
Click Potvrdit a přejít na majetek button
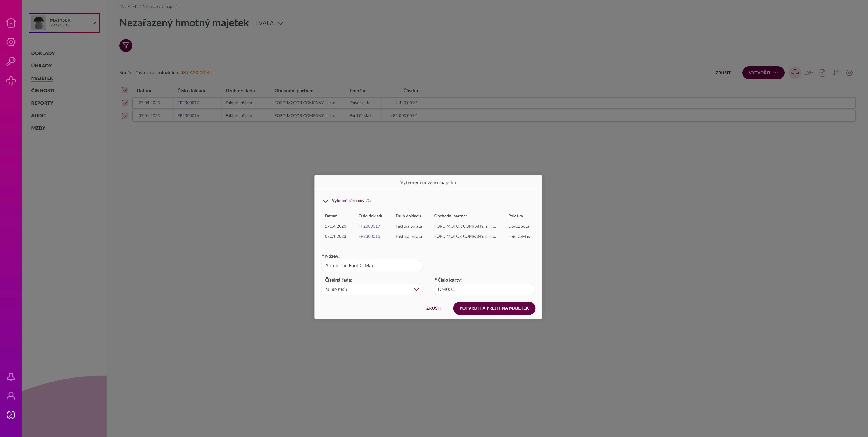494,308
